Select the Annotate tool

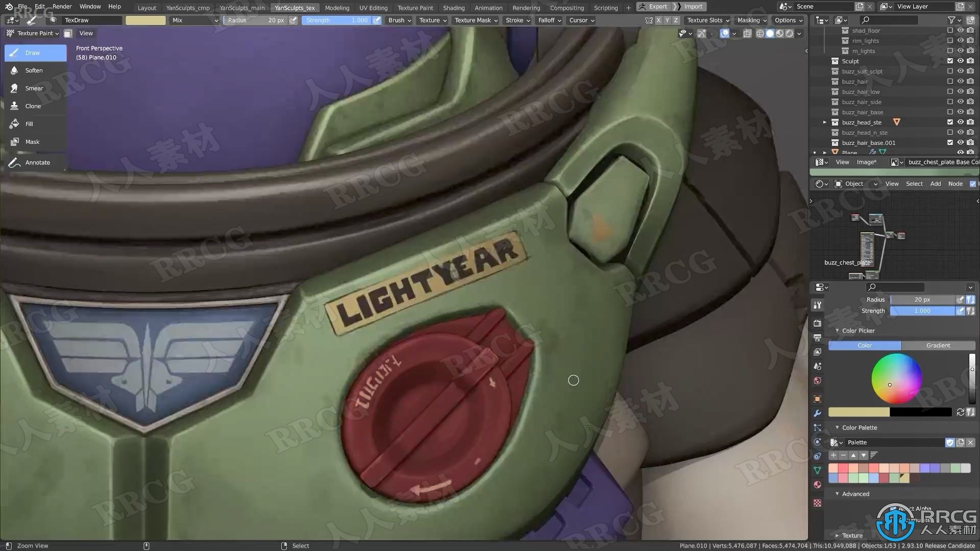38,162
